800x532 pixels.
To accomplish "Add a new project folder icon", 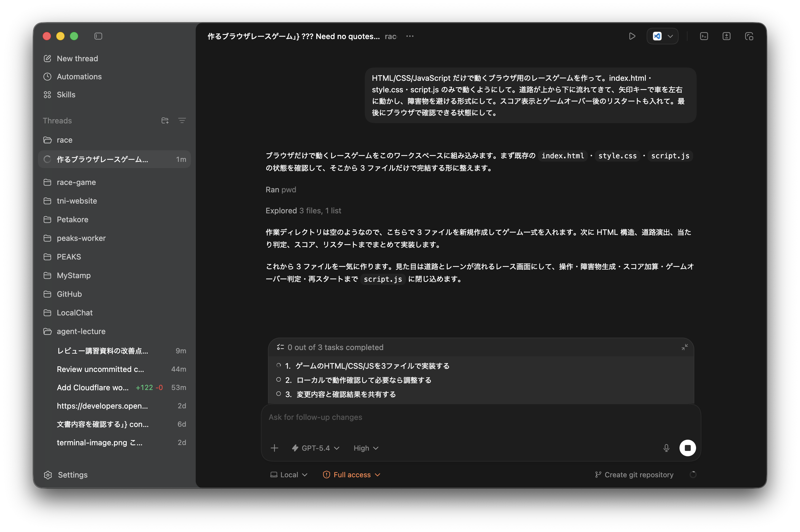I will (x=165, y=120).
